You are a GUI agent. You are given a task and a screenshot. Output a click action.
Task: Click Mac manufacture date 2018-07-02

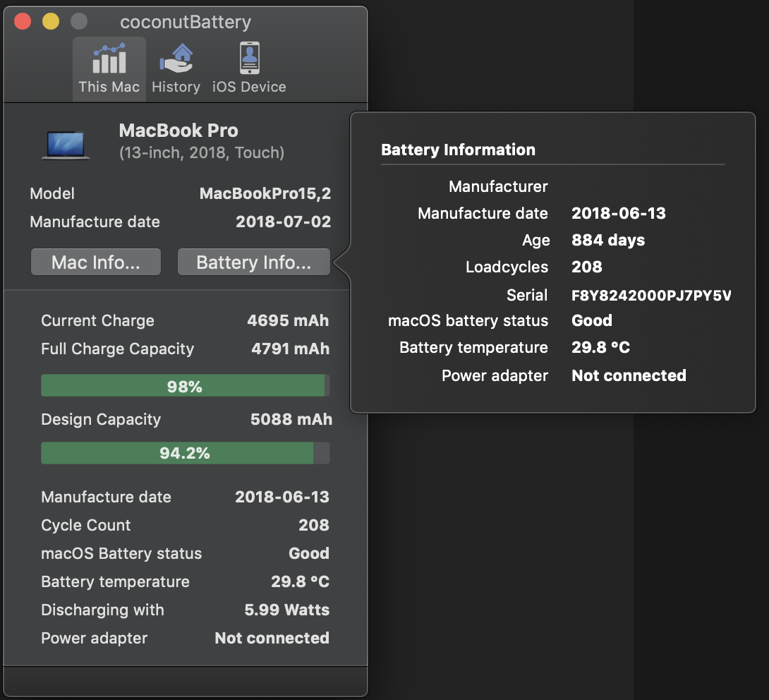click(284, 222)
